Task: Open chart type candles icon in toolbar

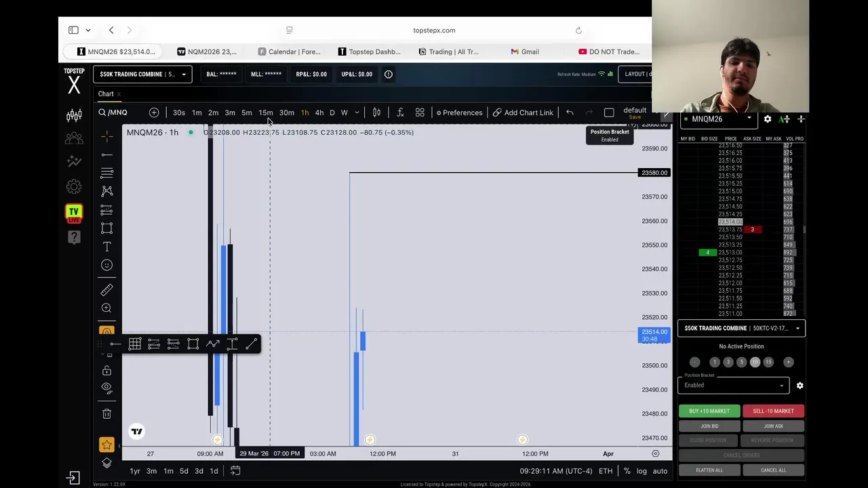Action: coord(376,113)
